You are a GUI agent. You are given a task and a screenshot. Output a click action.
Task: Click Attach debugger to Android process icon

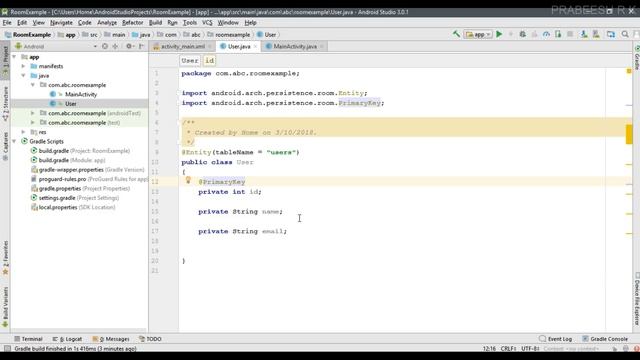pyautogui.click(x=558, y=34)
